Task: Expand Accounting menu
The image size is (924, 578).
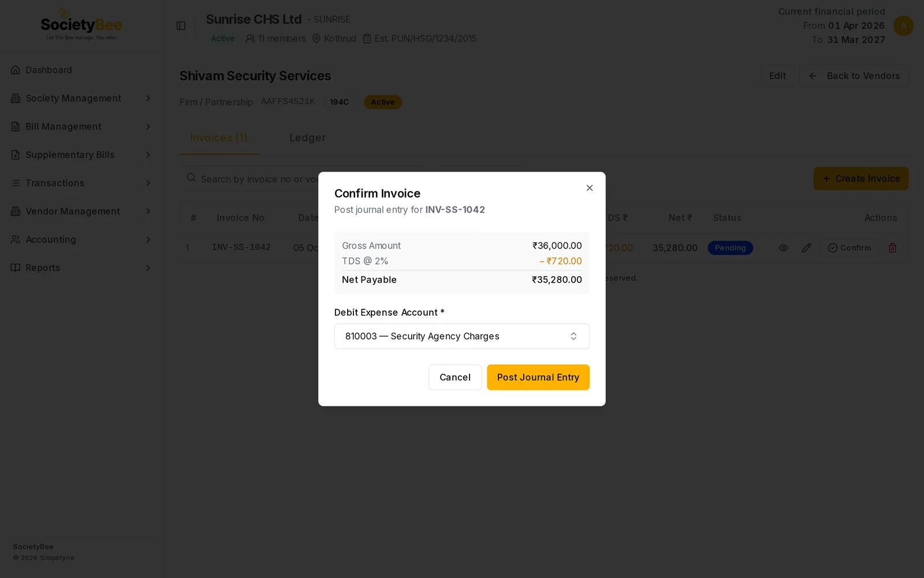Action: click(x=81, y=239)
